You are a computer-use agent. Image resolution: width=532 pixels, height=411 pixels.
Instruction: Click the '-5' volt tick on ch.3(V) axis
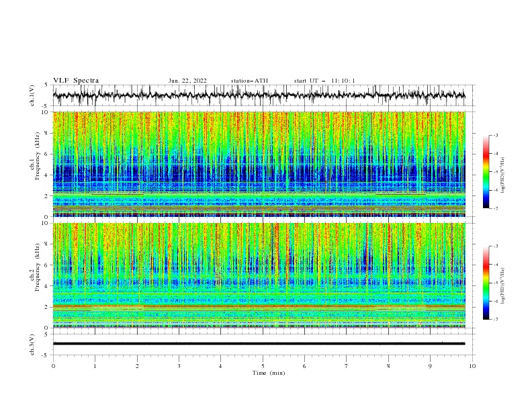pyautogui.click(x=45, y=355)
